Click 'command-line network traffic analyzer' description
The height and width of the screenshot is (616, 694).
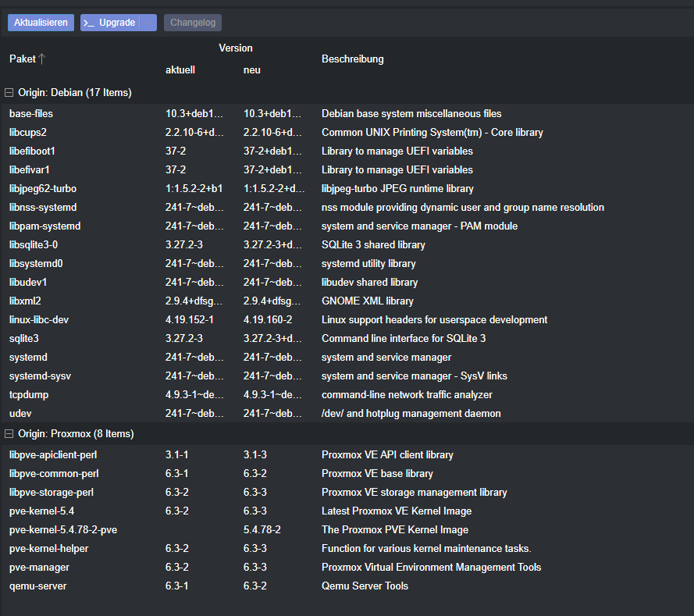point(407,395)
